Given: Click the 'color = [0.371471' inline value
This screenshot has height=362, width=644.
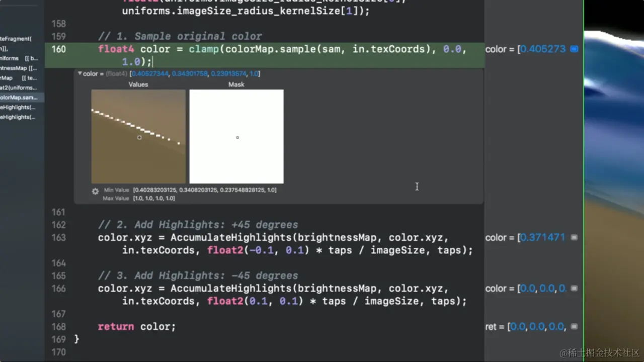Looking at the screenshot, I should pos(525,237).
